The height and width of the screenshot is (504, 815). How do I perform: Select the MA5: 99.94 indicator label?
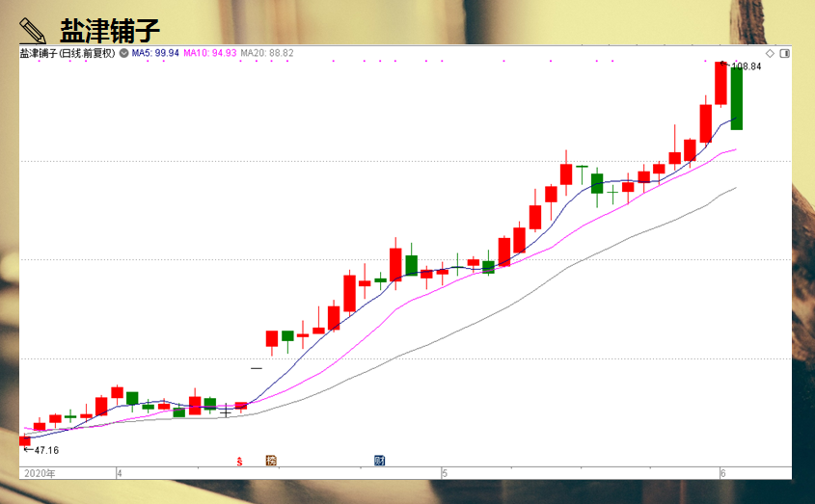click(155, 53)
